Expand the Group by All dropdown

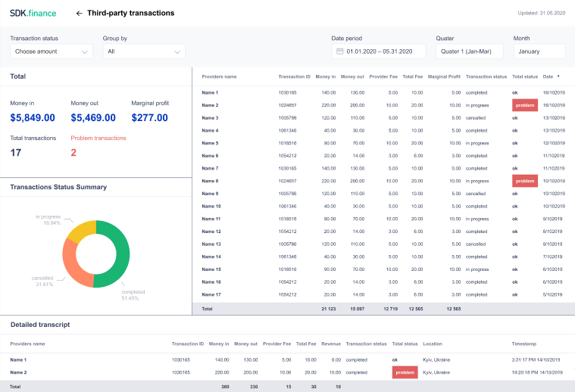[x=144, y=51]
